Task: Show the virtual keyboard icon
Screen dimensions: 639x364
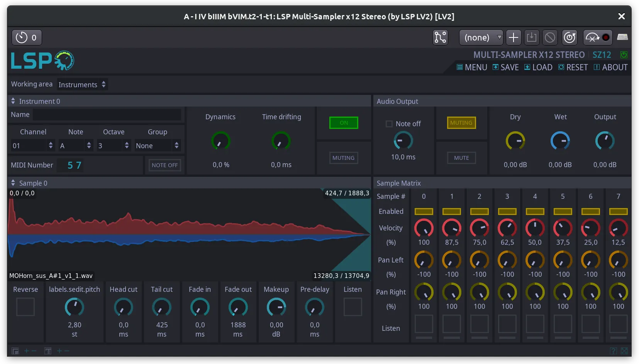Action: point(622,37)
